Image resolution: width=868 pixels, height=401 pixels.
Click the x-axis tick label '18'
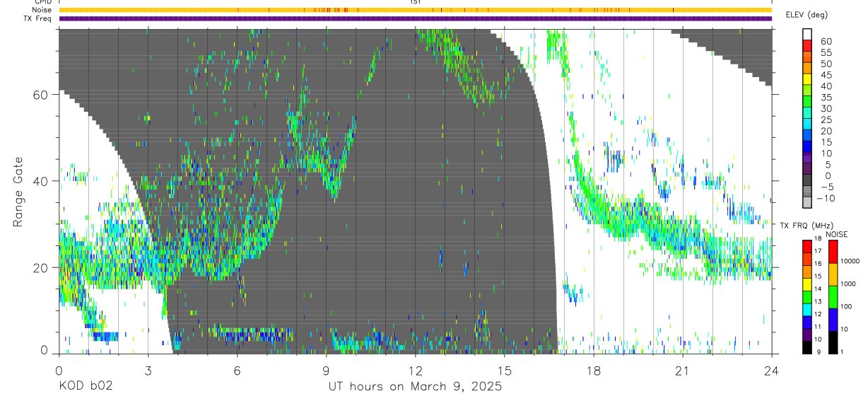coord(593,371)
